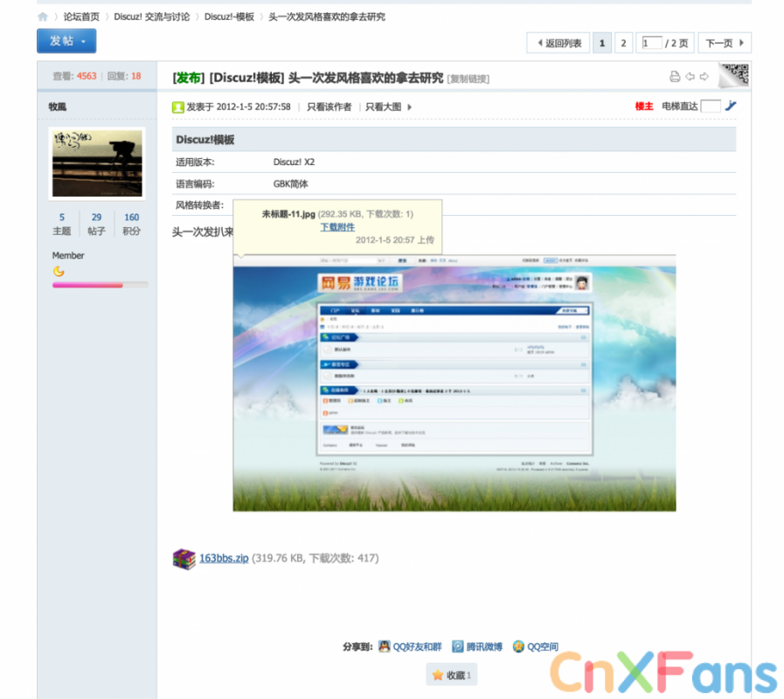Open 论坛首页 breadcrumb link

81,17
